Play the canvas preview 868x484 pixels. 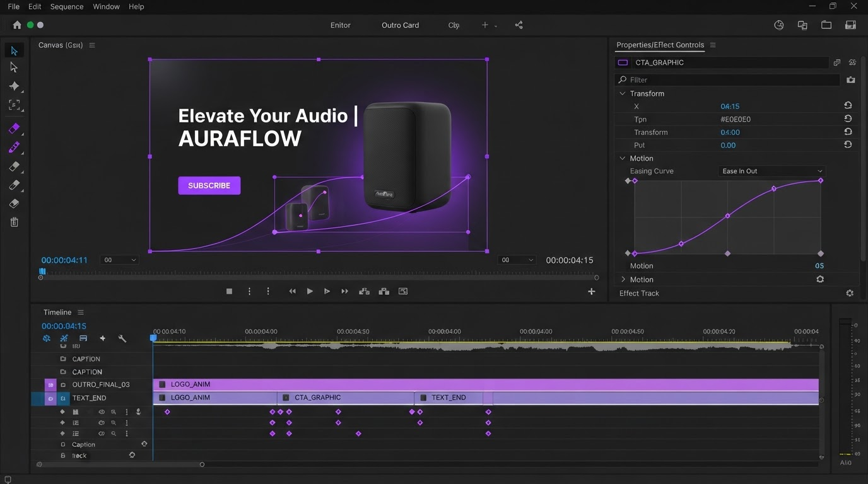coord(310,291)
